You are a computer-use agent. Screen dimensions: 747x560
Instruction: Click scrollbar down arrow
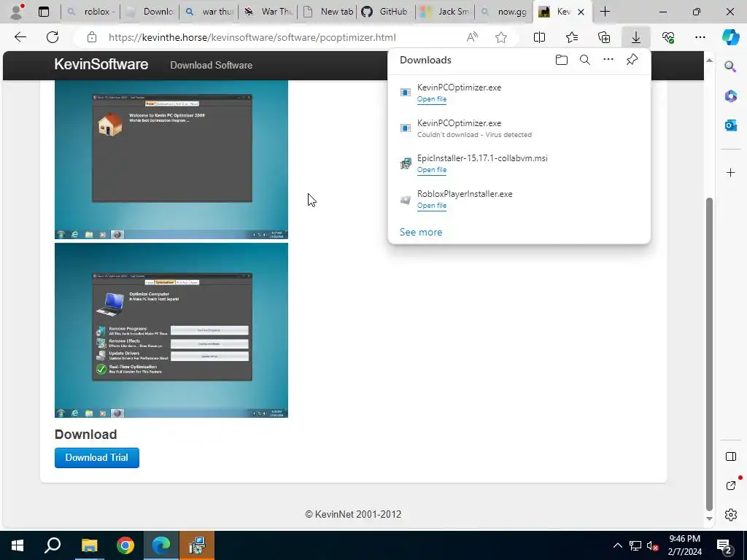pyautogui.click(x=709, y=518)
